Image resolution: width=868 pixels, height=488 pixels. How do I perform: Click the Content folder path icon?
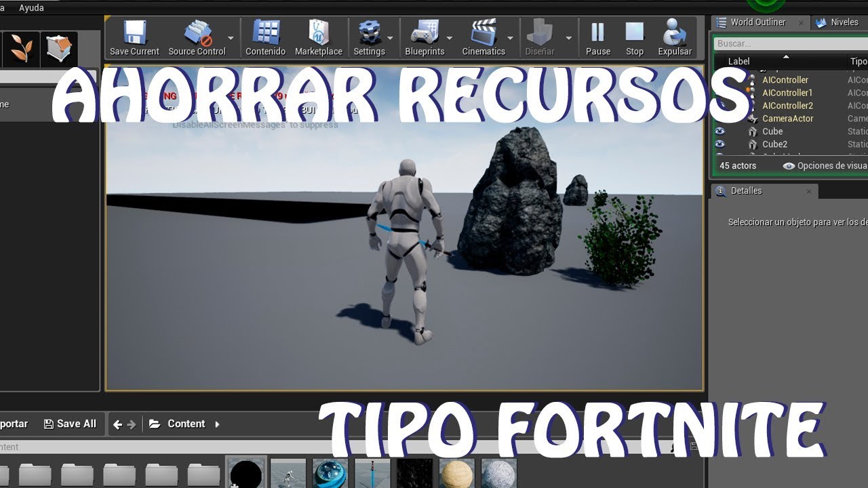(x=155, y=424)
